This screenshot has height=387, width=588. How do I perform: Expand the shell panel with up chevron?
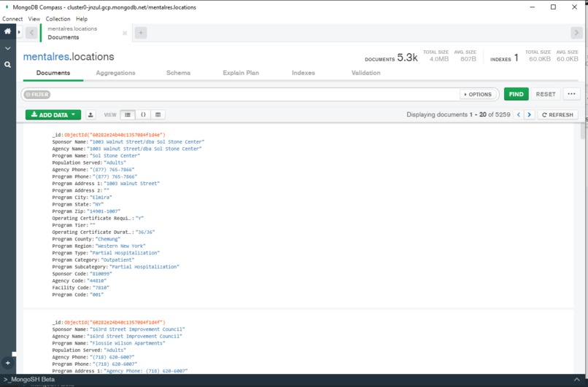[576, 380]
